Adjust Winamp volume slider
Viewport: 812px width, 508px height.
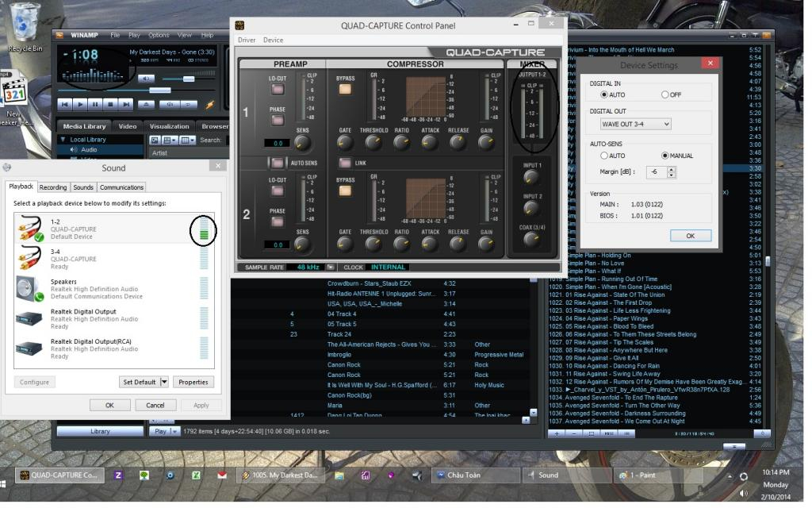tap(189, 79)
